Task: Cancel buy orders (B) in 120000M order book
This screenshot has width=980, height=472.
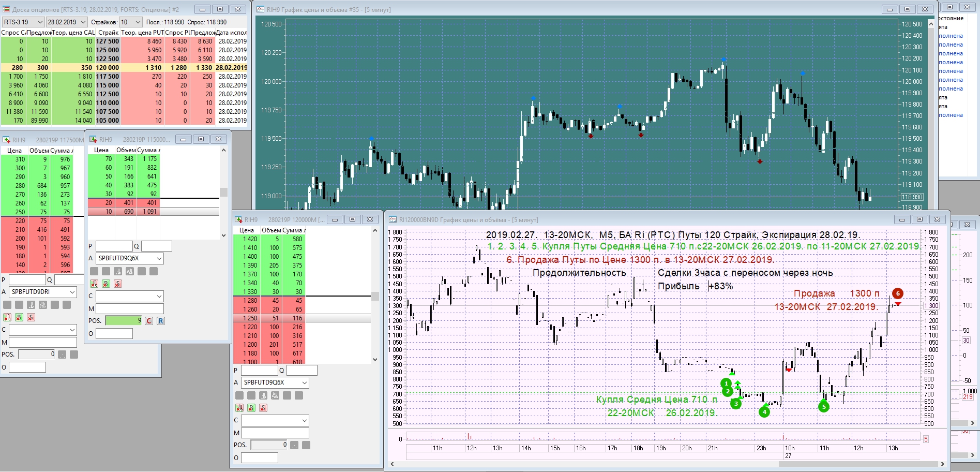Action: tap(251, 408)
